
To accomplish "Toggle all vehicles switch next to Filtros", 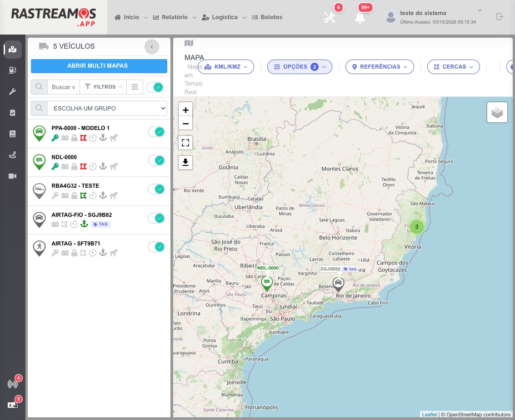I will (155, 87).
